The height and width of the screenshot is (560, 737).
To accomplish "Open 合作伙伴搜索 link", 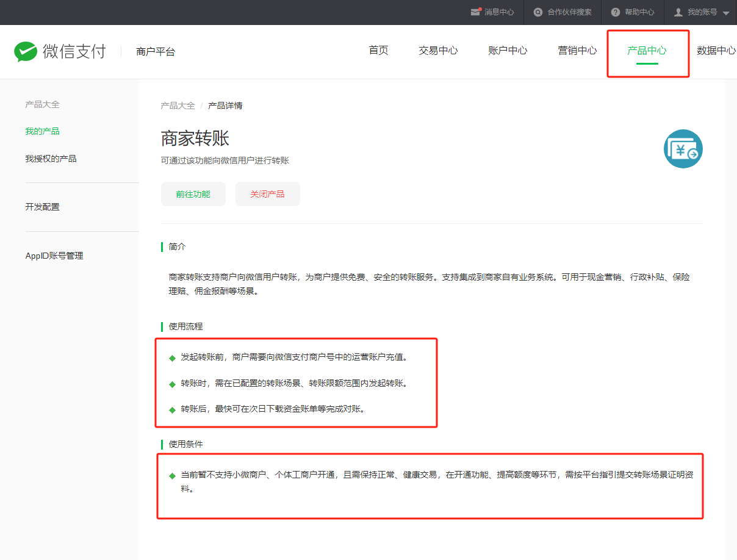I will point(569,12).
